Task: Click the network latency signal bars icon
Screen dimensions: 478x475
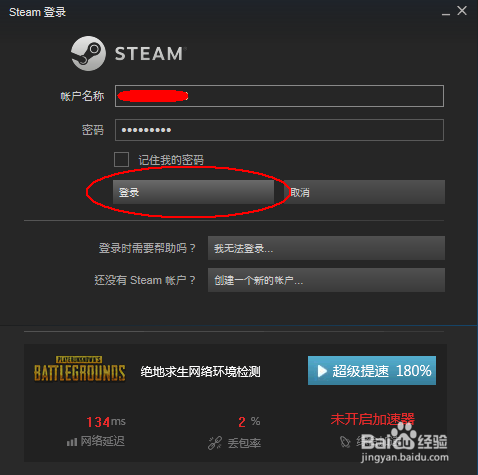Action: (72, 442)
